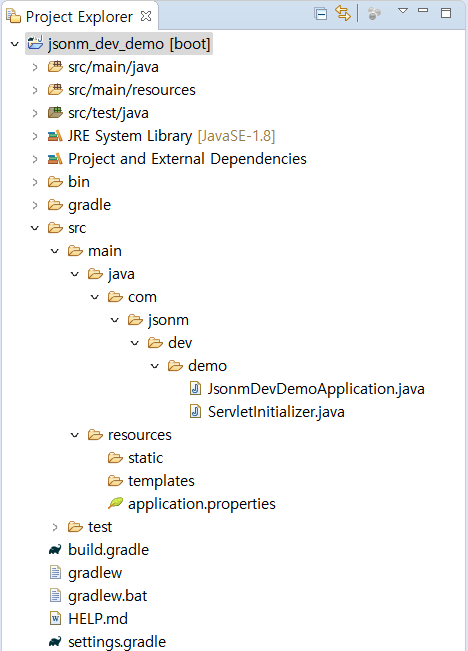
Task: Collapse the jsonm folder
Action: 115,320
